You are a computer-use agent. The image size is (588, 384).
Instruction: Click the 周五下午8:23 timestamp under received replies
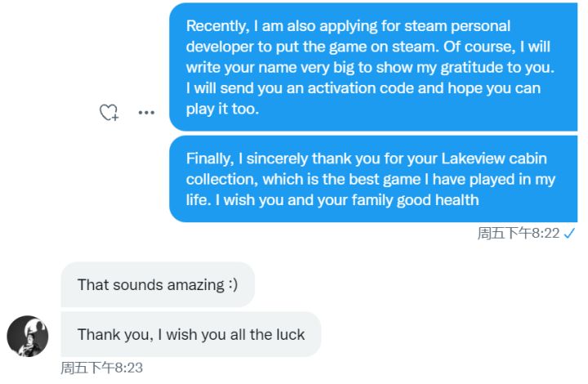[x=101, y=368]
